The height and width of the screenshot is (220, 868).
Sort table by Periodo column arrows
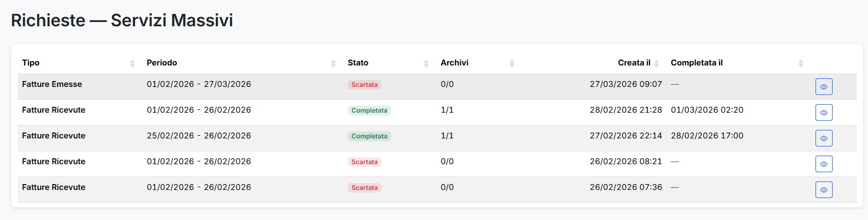[x=333, y=63]
